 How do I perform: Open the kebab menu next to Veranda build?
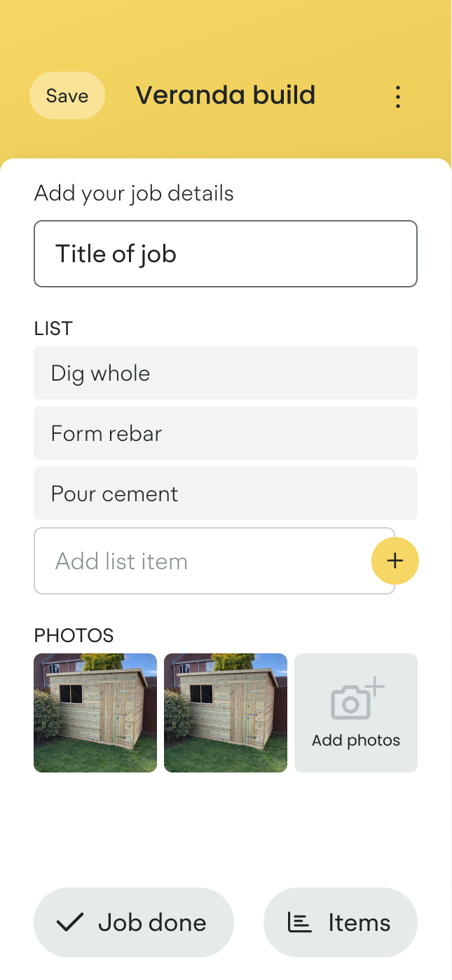point(397,96)
